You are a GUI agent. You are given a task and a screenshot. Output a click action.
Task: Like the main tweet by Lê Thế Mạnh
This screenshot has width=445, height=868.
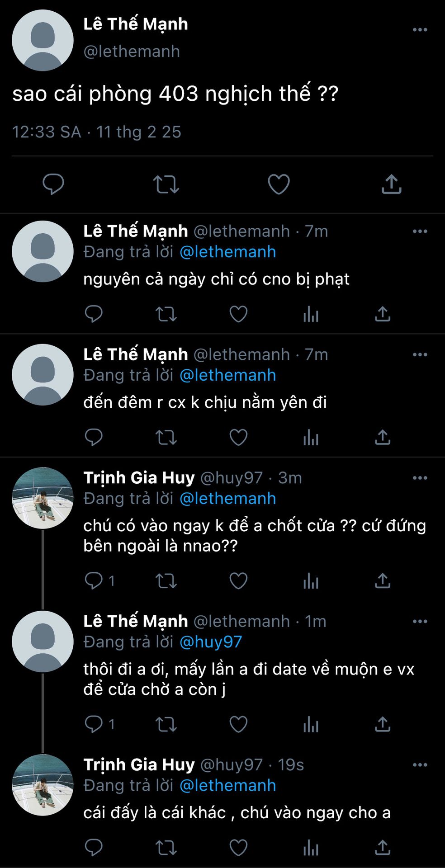(x=279, y=184)
